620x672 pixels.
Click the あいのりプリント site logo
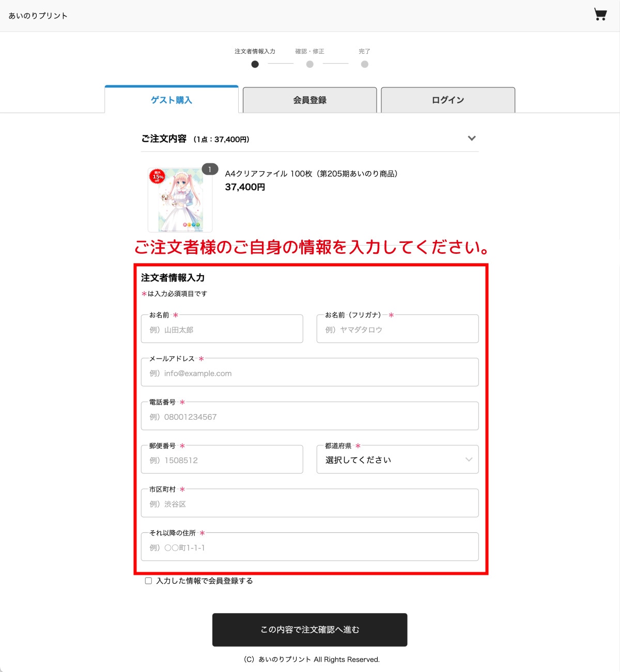tap(36, 16)
